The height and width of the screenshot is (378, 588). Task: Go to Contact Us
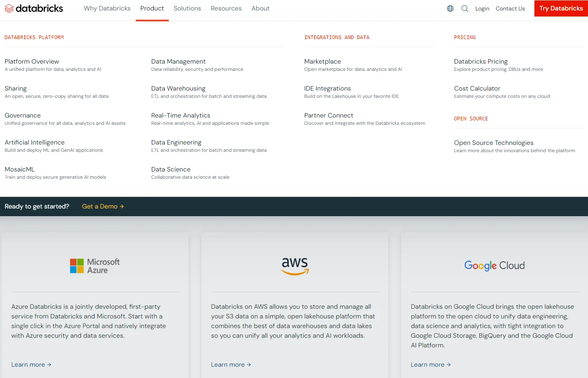click(x=510, y=8)
